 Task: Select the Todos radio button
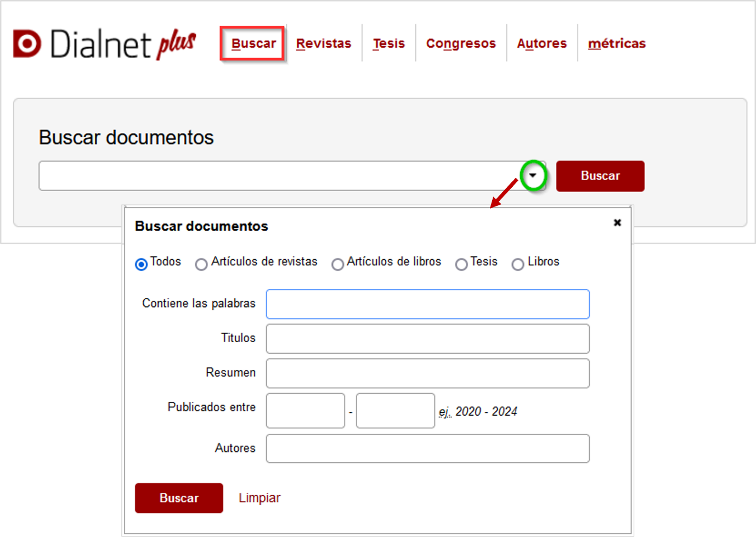coord(142,264)
